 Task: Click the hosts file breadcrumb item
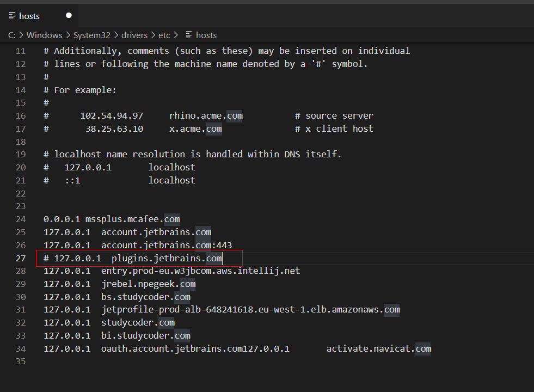tap(206, 35)
